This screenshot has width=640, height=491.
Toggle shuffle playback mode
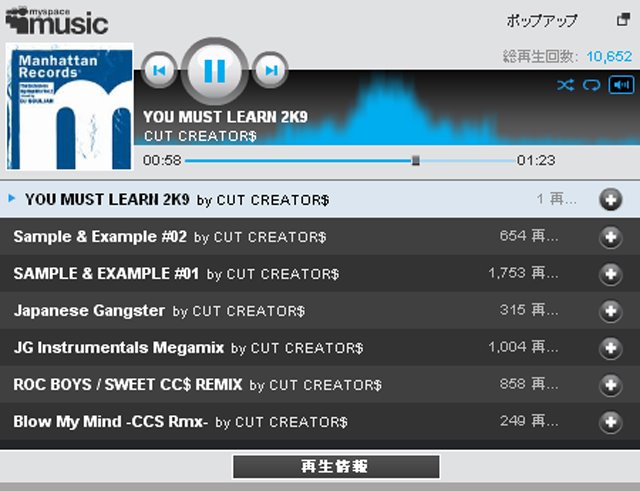pos(565,85)
